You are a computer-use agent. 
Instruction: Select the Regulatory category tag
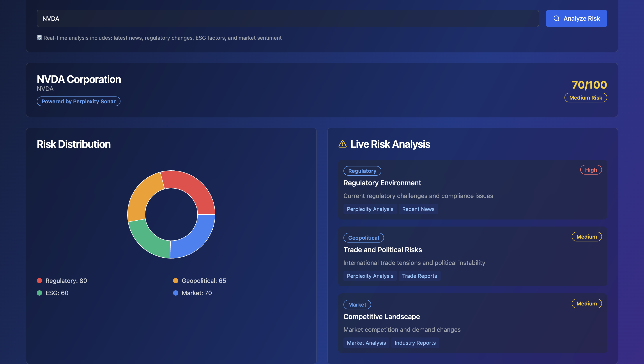(362, 171)
